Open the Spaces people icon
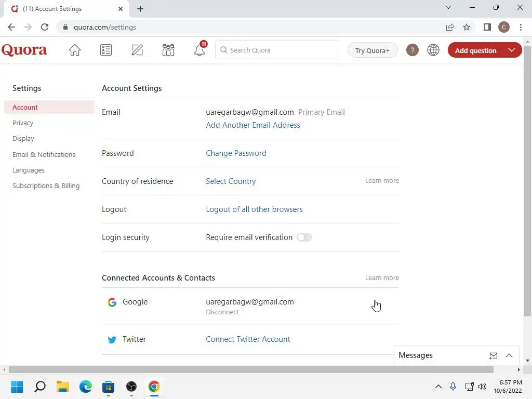Viewport: 532px width, 399px height. tap(168, 50)
